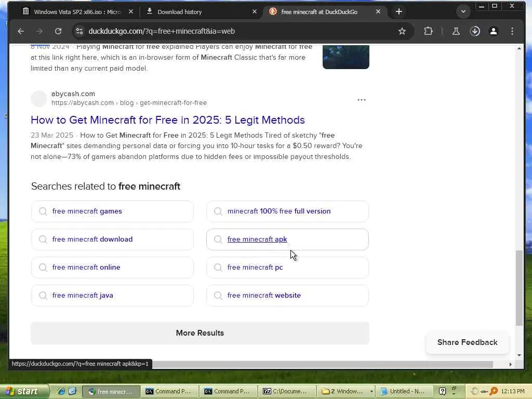532x399 pixels.
Task: Search related: free minecraft pc
Action: [287, 268]
